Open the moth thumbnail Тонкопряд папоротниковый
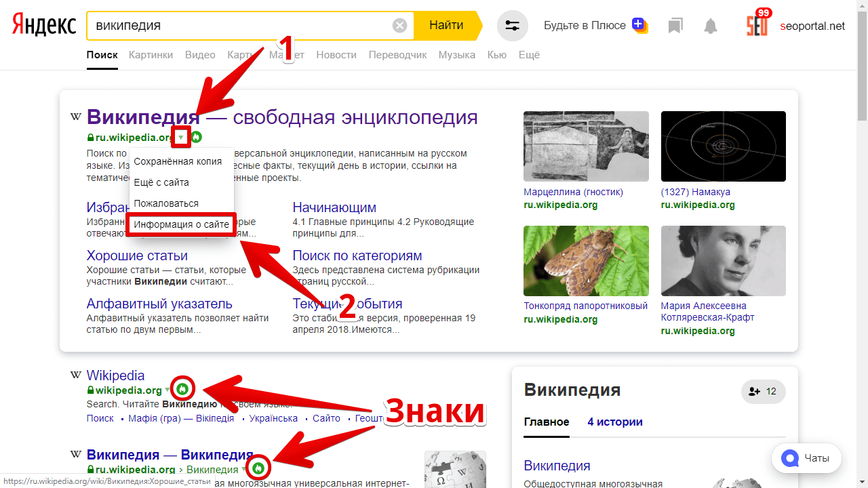This screenshot has height=488, width=868. 586,261
